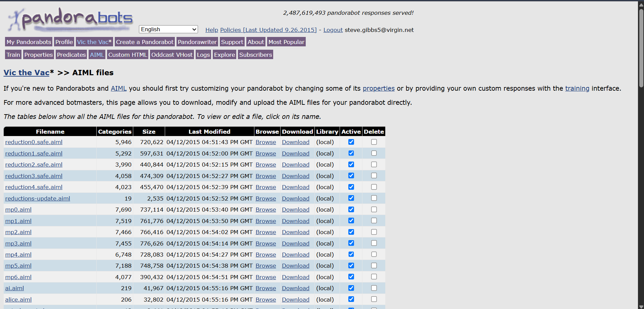This screenshot has width=644, height=309.
Task: Download reduction4.safe.aiml
Action: click(x=296, y=187)
